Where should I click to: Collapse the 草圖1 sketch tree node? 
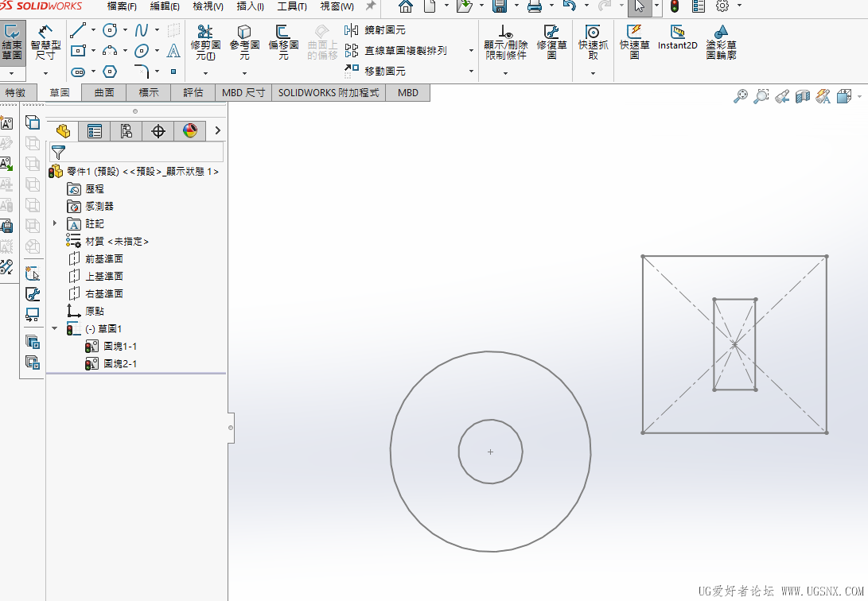pyautogui.click(x=55, y=328)
